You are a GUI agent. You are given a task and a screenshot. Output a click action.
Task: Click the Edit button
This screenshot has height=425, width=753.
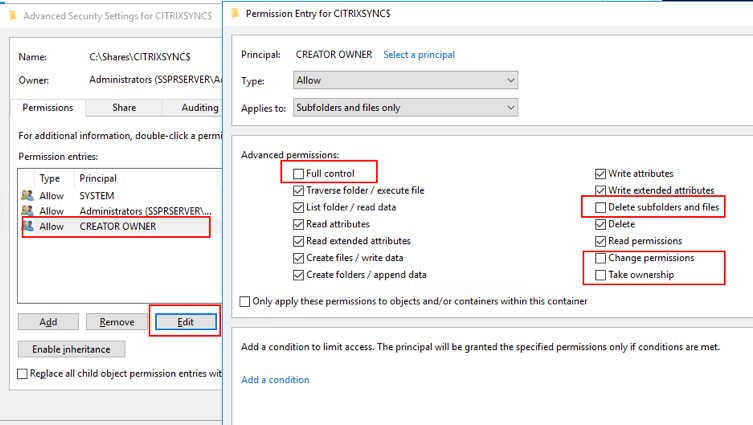(x=185, y=322)
